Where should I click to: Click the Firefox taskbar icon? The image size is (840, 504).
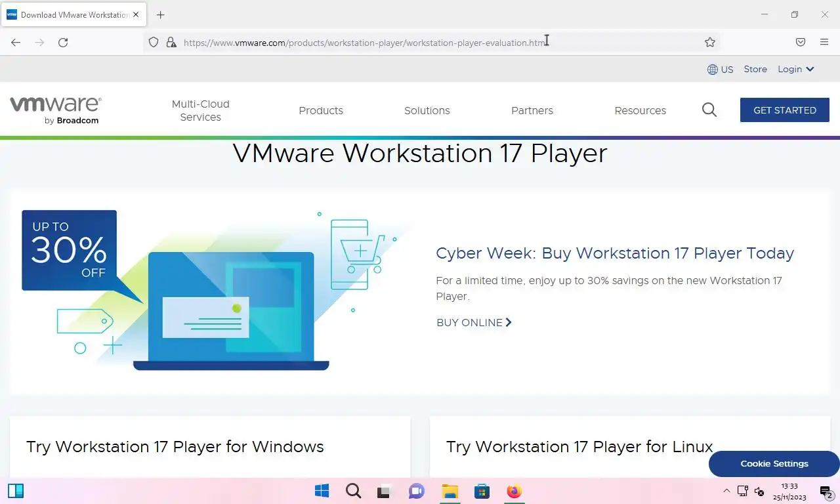pyautogui.click(x=514, y=491)
